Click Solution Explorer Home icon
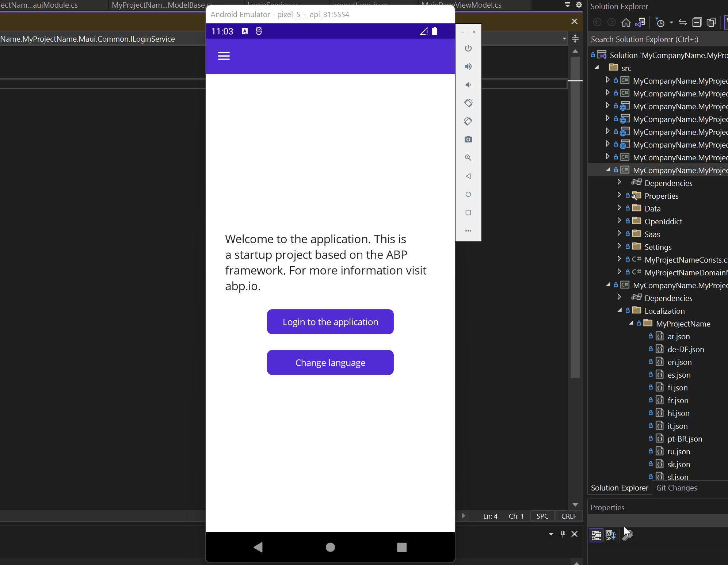 [x=626, y=23]
